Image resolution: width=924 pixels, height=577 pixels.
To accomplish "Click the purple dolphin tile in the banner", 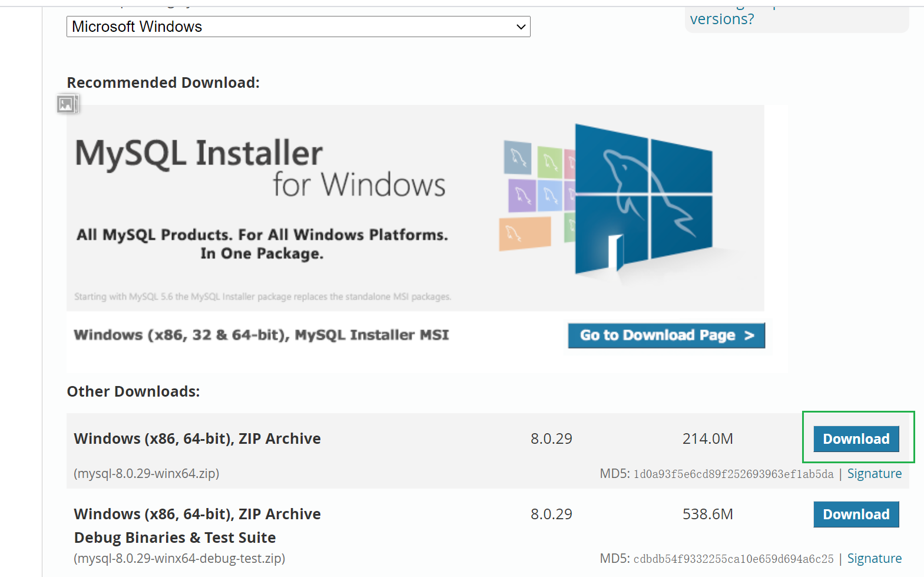I will click(521, 195).
